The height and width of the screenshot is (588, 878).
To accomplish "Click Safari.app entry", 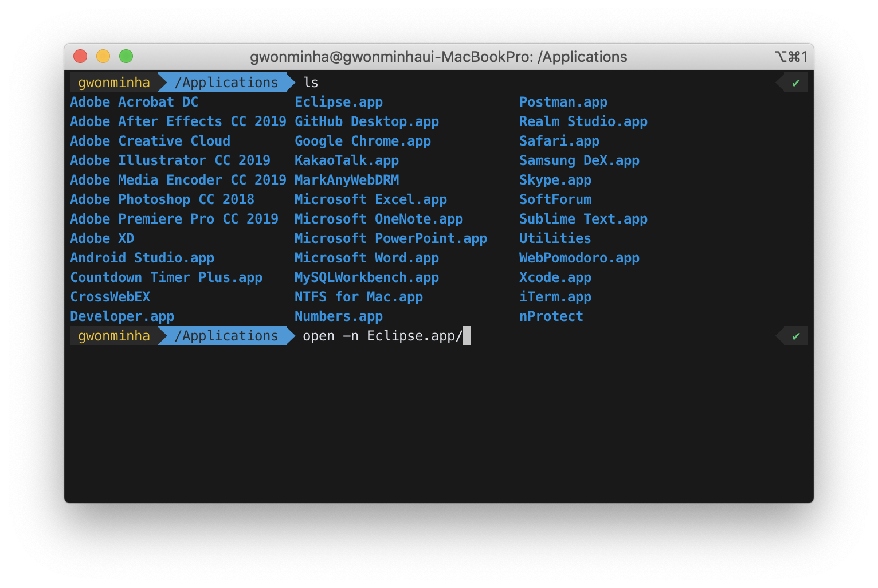I will click(x=559, y=141).
